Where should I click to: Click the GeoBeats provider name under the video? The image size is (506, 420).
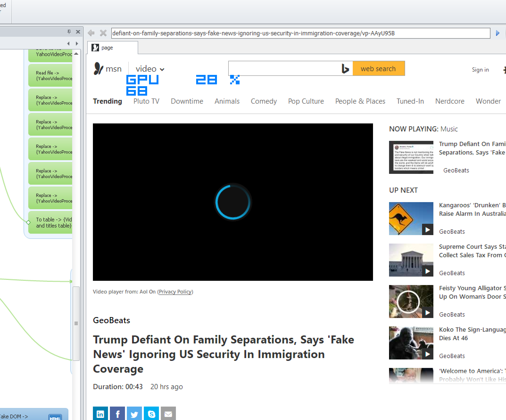(x=111, y=320)
